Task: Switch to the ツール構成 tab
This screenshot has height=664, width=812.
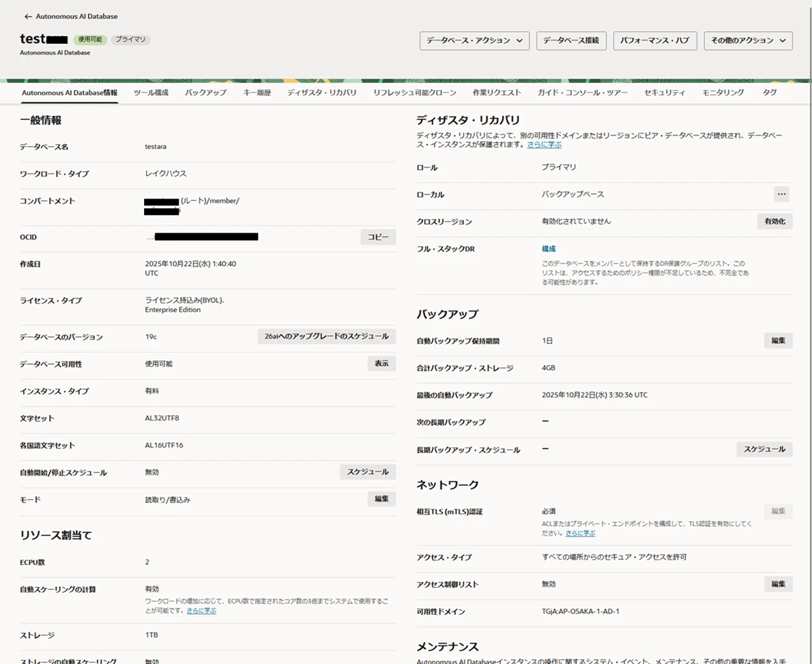Action: coord(151,93)
